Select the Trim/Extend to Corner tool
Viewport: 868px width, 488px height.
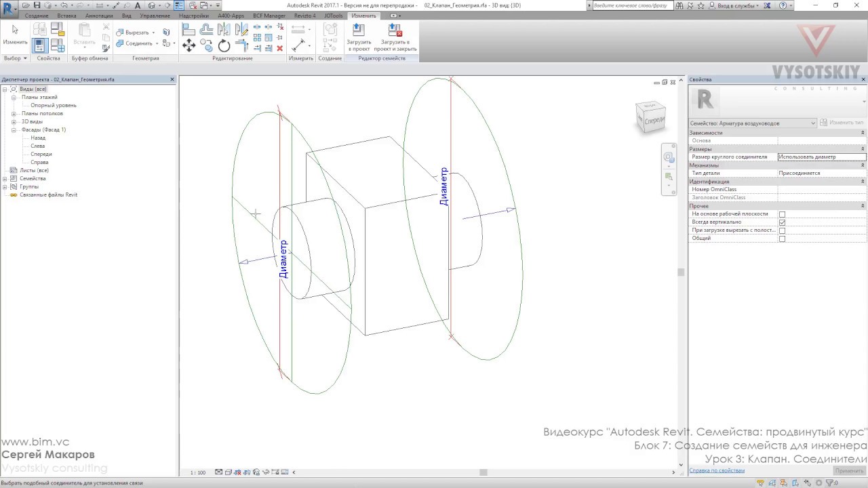click(x=241, y=45)
